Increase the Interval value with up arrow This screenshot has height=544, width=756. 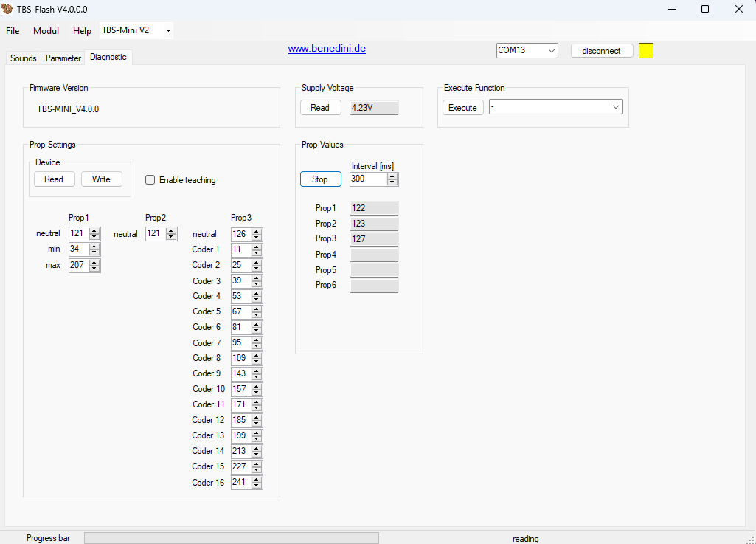point(392,176)
